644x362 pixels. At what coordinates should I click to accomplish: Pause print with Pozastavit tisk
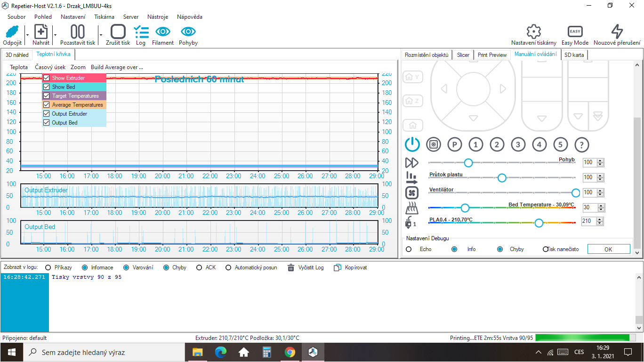(78, 32)
